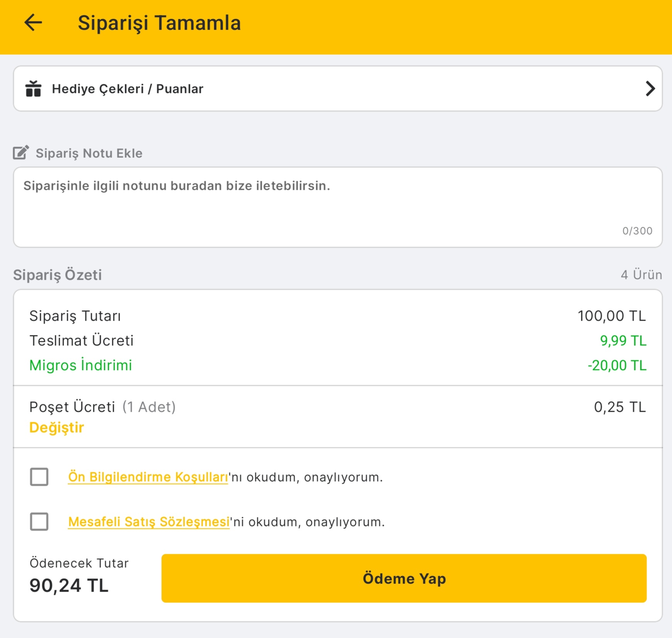Open the Mesafeli Satış Sözleşmesi link
This screenshot has height=638, width=672.
coord(149,522)
